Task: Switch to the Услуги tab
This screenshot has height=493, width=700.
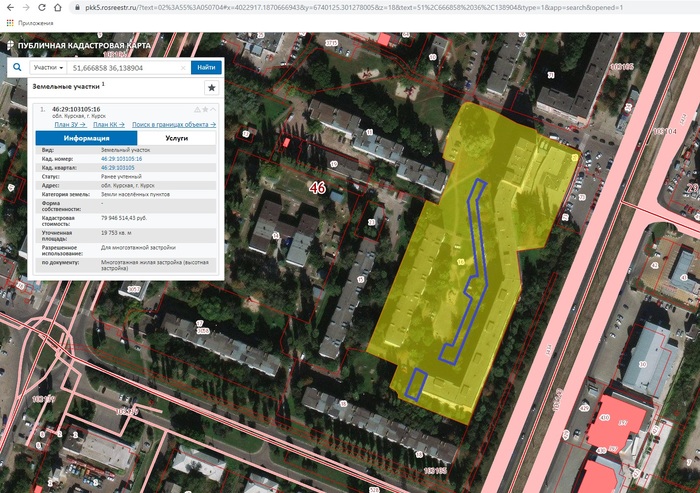Action: click(176, 138)
